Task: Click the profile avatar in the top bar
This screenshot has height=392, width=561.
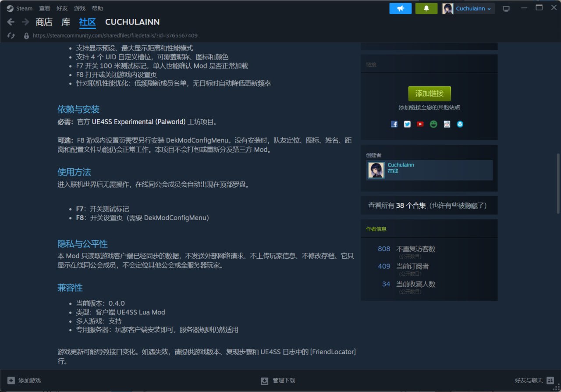Action: (x=447, y=8)
